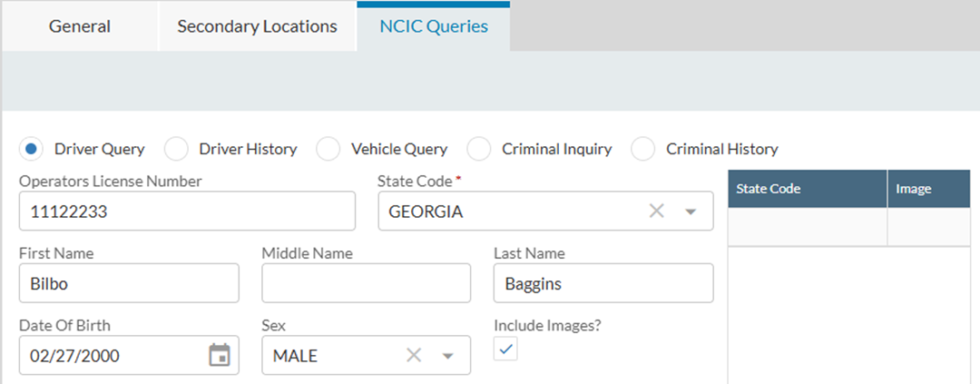The image size is (980, 384).
Task: Click the Operators License Number field
Action: pyautogui.click(x=187, y=212)
